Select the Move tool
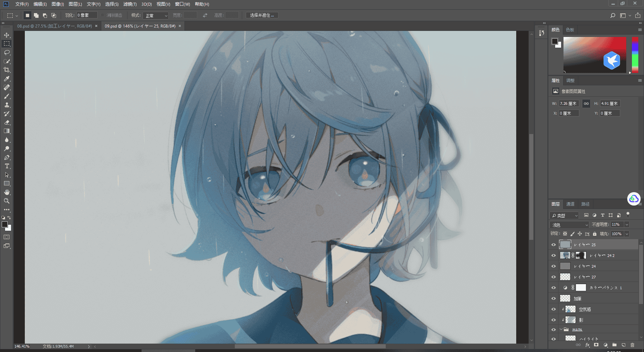Image resolution: width=644 pixels, height=352 pixels. [7, 35]
